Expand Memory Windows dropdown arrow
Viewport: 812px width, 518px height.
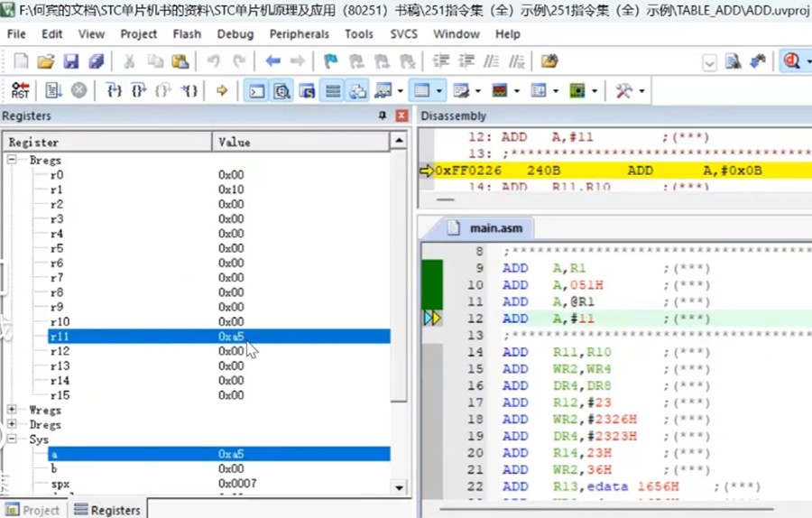(439, 91)
